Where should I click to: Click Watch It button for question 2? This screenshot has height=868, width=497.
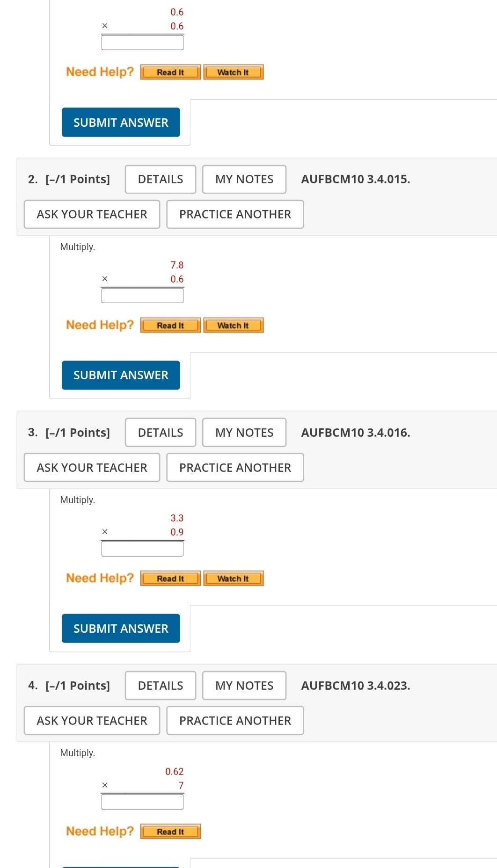[x=233, y=325]
